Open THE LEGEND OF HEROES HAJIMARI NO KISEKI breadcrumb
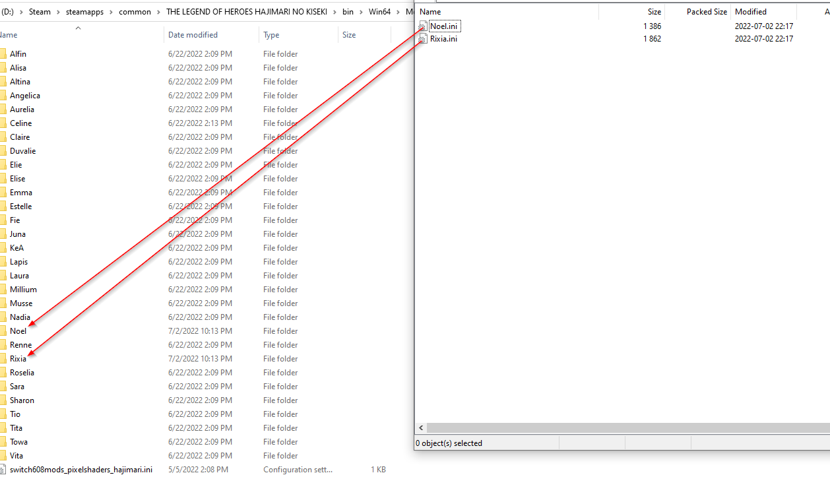This screenshot has width=830, height=504. click(247, 12)
